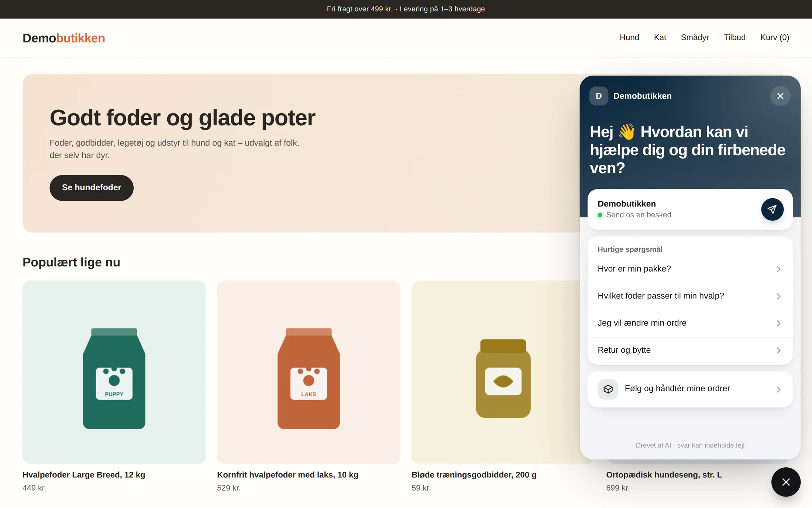The image size is (812, 508).
Task: Open the orange LAKS food bag image
Action: (309, 372)
